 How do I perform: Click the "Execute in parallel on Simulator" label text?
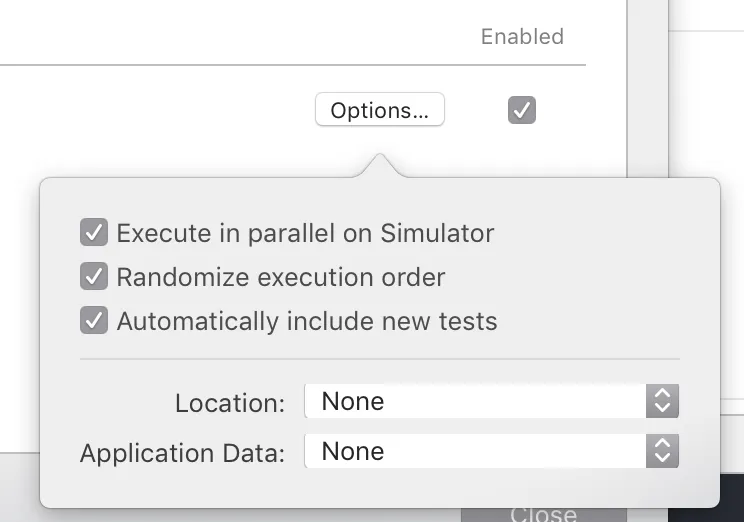(305, 233)
